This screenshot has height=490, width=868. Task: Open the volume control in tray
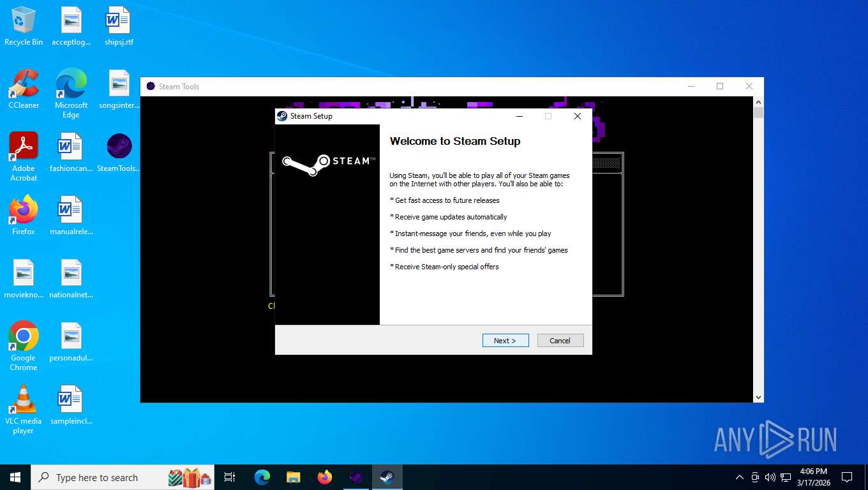tap(770, 477)
